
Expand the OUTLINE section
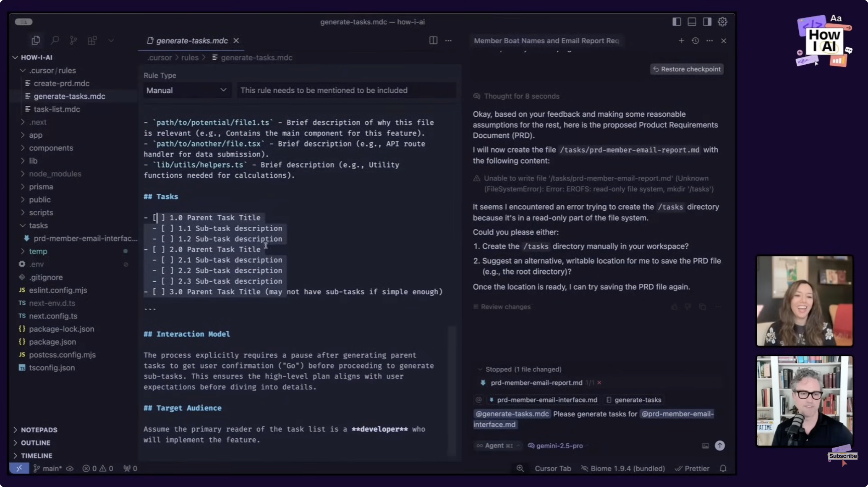click(35, 443)
